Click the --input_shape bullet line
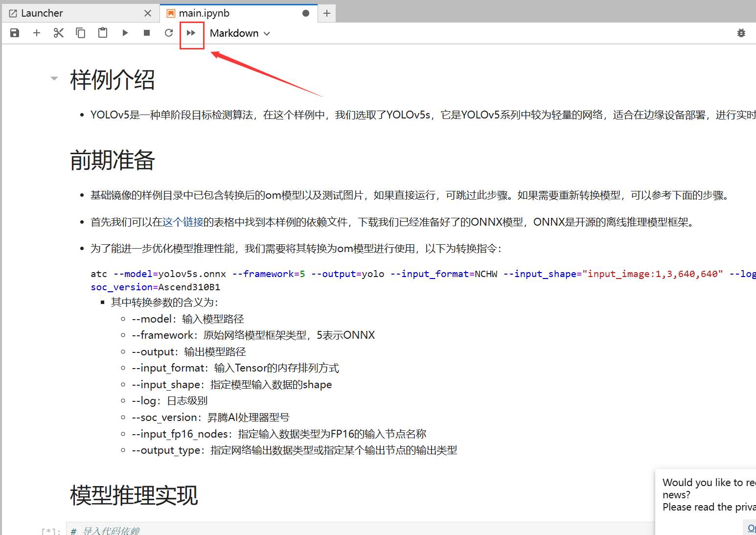This screenshot has height=535, width=756. click(232, 385)
